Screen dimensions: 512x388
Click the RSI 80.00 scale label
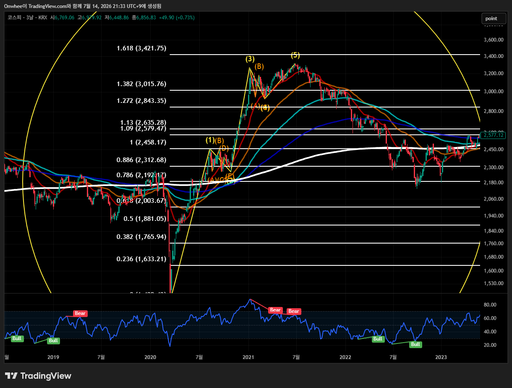click(x=490, y=305)
